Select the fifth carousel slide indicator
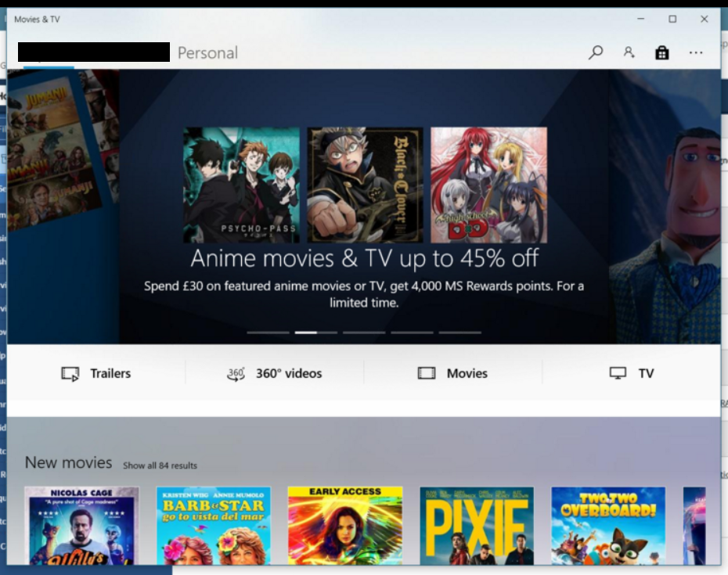Viewport: 728px width, 575px height. tap(460, 332)
